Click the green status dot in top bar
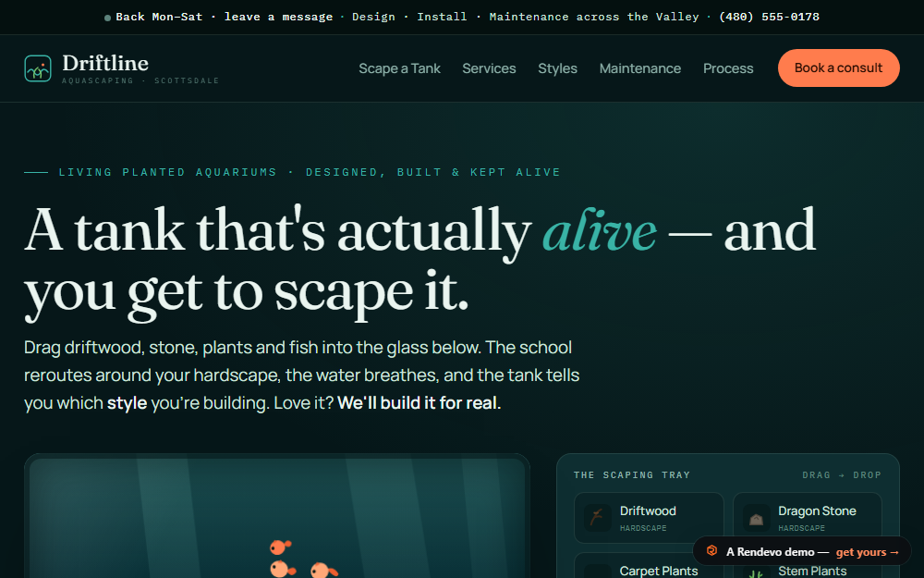The image size is (924, 578). point(107,18)
